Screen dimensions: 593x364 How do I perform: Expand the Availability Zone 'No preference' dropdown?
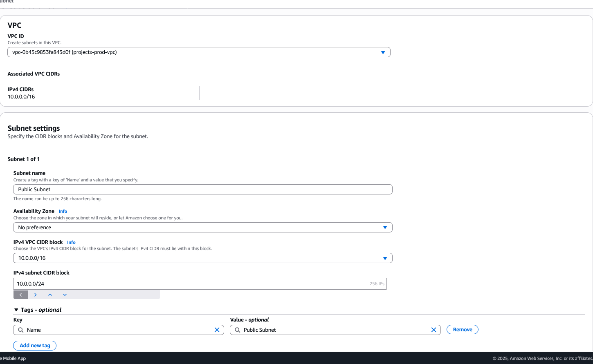point(202,228)
